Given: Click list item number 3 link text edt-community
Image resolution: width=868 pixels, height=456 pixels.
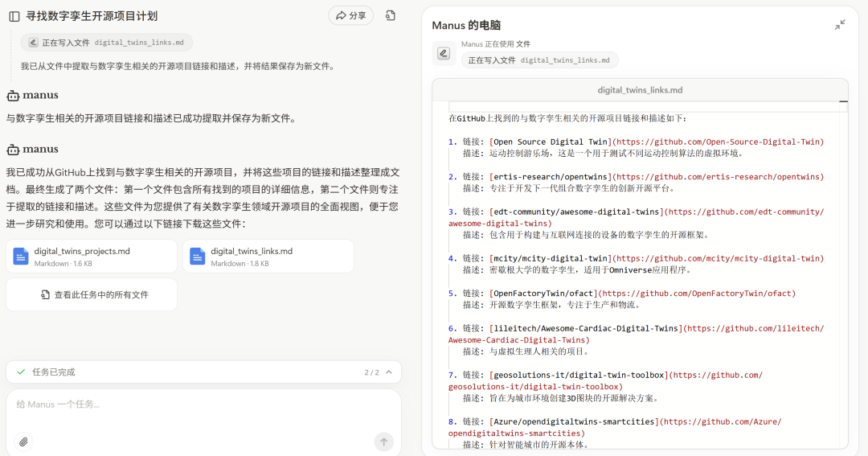Looking at the screenshot, I should coord(576,212).
